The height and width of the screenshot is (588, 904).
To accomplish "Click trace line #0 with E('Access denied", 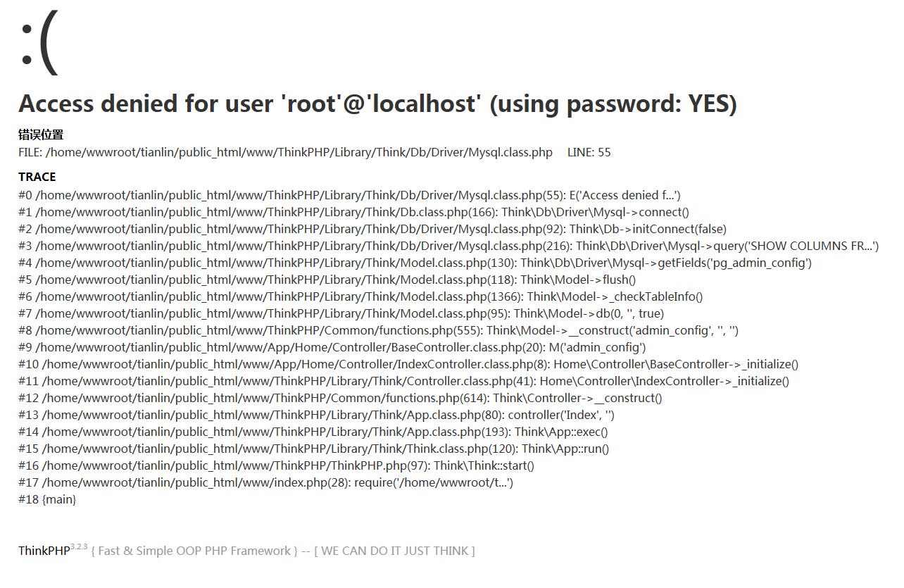I will 349,195.
